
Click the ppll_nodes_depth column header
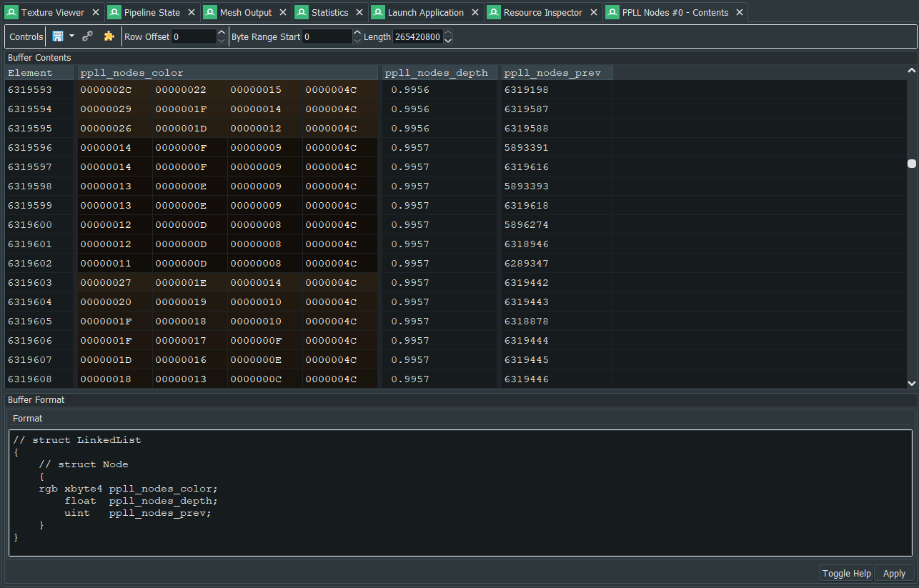tap(436, 73)
